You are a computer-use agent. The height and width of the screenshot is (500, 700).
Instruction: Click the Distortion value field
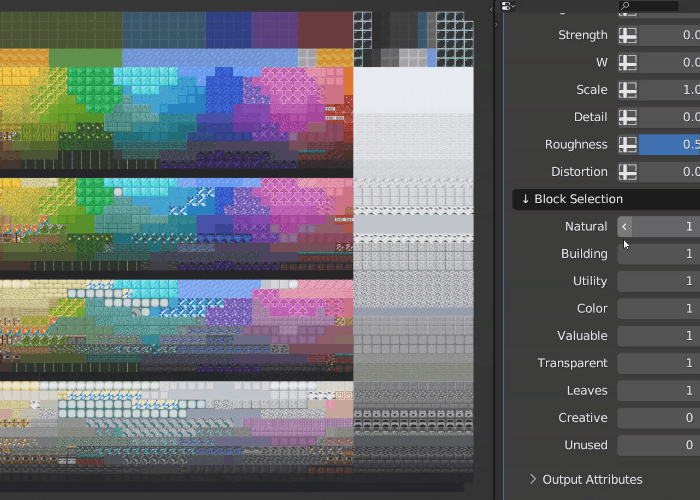[669, 172]
